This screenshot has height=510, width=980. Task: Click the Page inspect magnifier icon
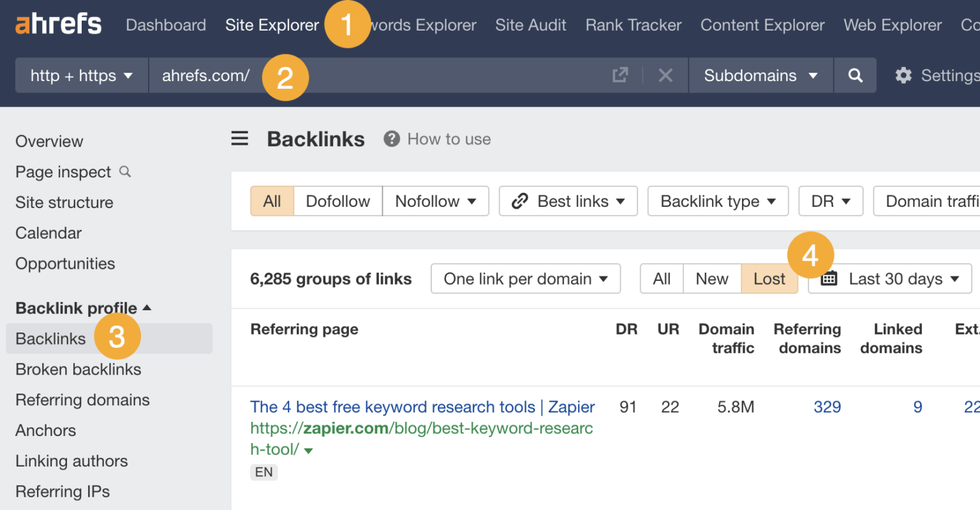coord(125,172)
